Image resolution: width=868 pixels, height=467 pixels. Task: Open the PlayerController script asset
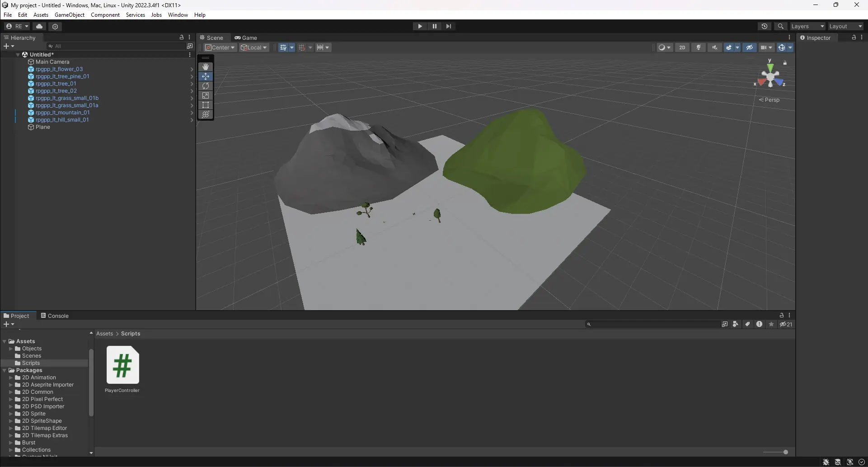pos(122,369)
